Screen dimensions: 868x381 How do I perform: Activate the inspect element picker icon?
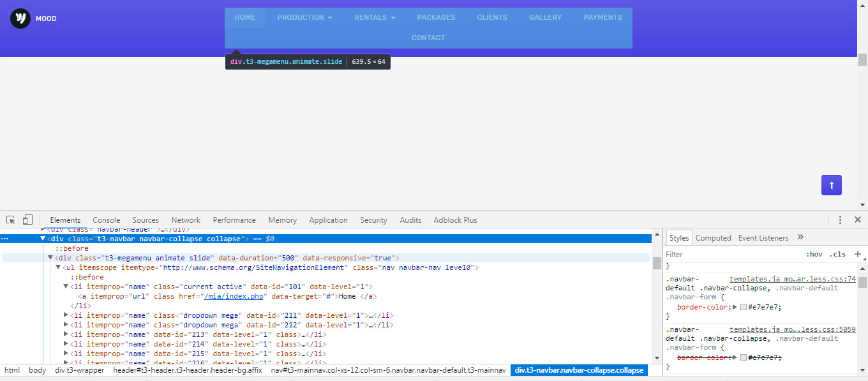click(x=11, y=220)
